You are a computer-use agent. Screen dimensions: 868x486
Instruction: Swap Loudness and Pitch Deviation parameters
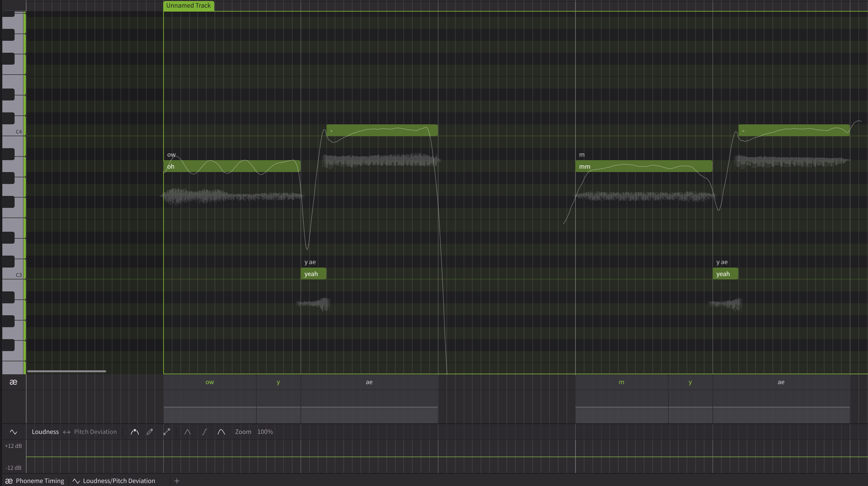pos(66,432)
